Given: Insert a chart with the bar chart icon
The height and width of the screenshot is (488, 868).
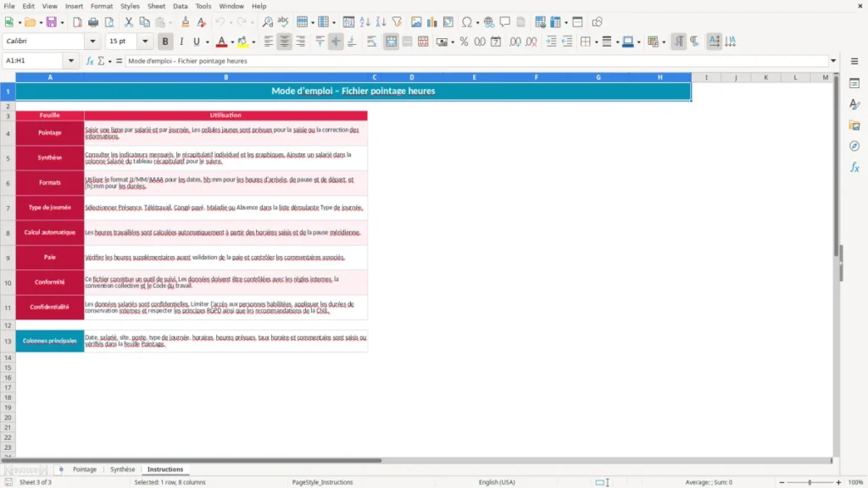Looking at the screenshot, I should point(431,22).
